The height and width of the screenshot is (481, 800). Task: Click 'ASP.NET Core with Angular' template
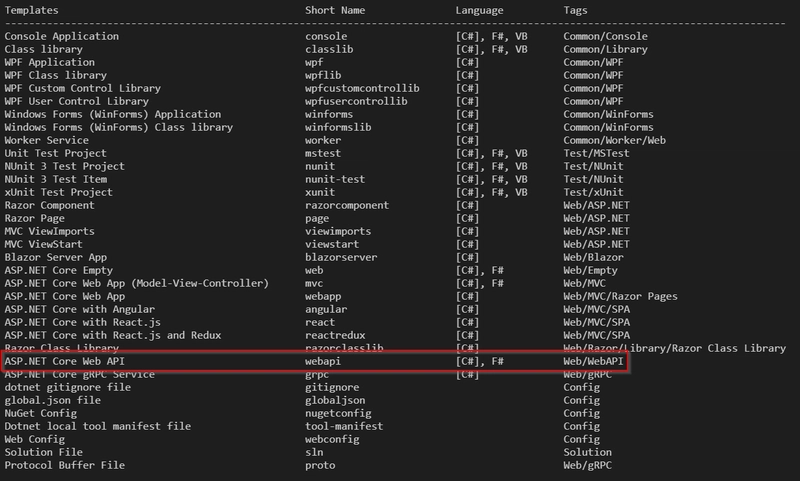(x=80, y=310)
